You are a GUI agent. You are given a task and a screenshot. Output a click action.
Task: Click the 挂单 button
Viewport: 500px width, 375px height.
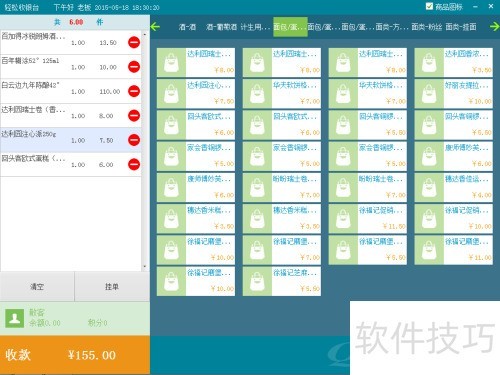pyautogui.click(x=112, y=287)
